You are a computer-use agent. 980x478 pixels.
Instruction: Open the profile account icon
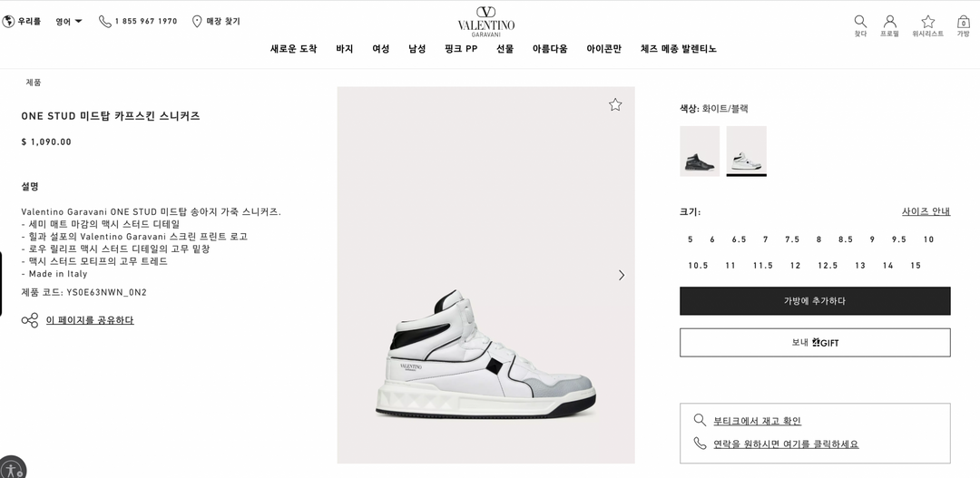point(889,22)
